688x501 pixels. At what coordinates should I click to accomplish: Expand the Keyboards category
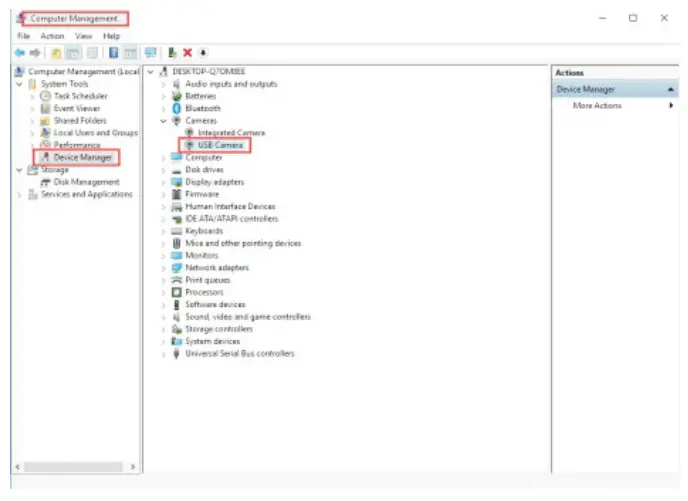click(x=163, y=231)
